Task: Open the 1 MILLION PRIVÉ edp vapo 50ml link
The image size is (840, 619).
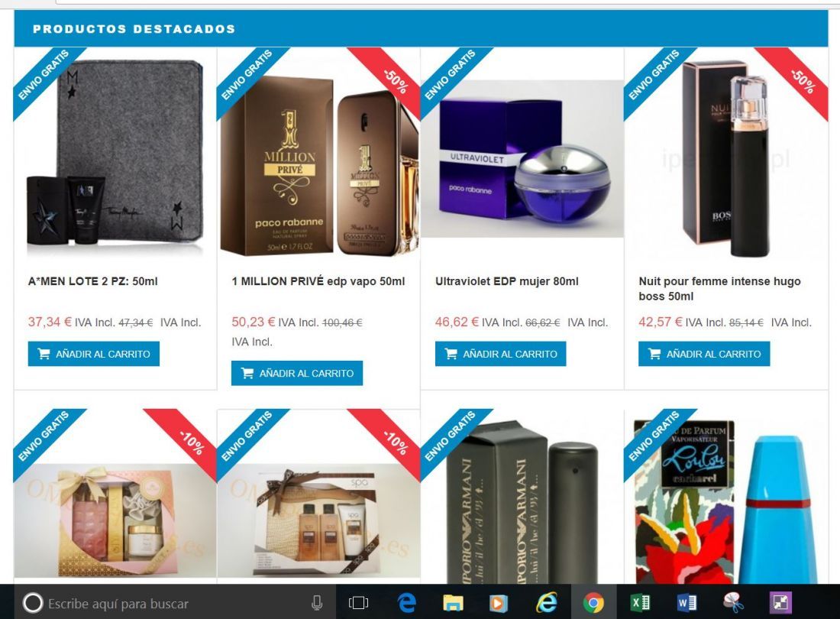Action: pos(318,281)
